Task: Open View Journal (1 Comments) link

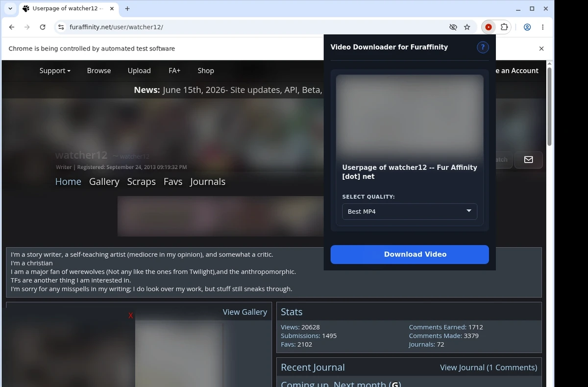Action: tap(489, 367)
